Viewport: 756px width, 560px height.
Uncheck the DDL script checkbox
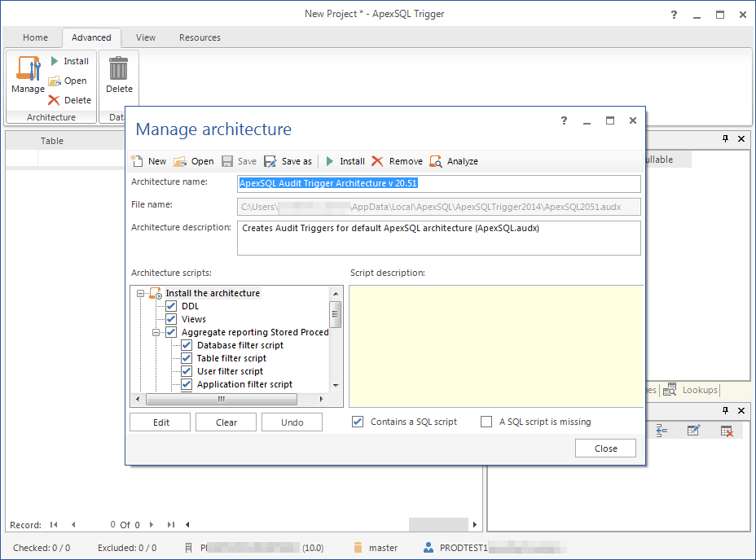click(x=171, y=306)
